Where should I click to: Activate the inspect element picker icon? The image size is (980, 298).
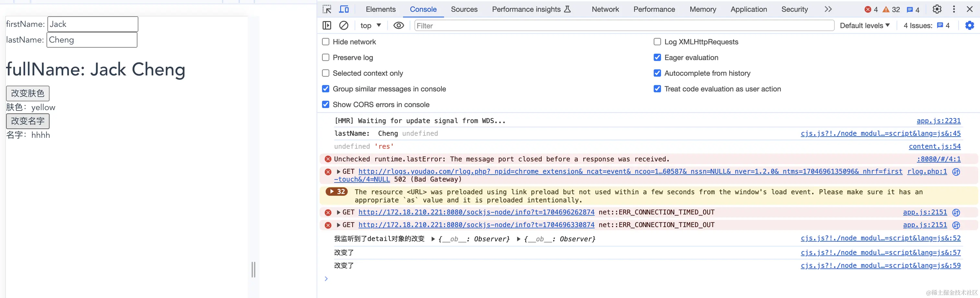point(327,9)
